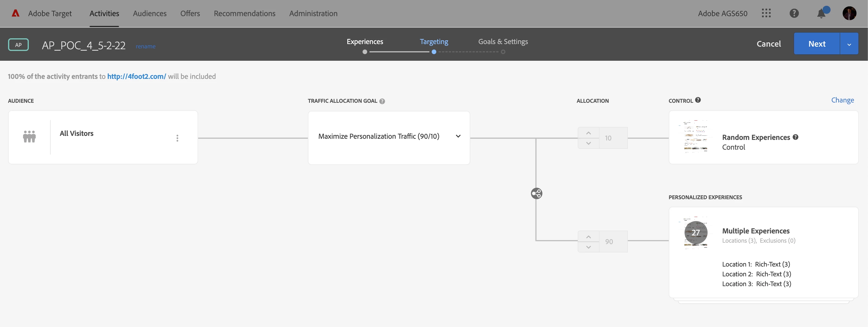Increase control allocation with up stepper
The image size is (868, 327).
(x=588, y=133)
